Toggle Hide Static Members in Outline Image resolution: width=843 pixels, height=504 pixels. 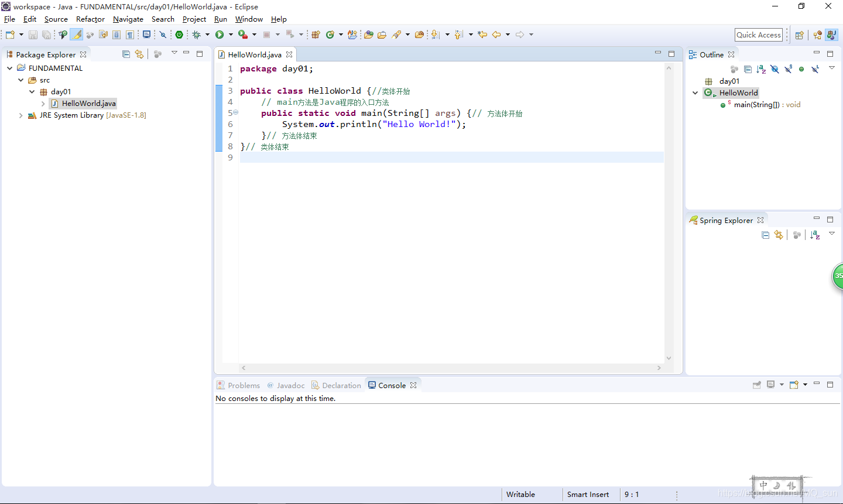(x=788, y=69)
